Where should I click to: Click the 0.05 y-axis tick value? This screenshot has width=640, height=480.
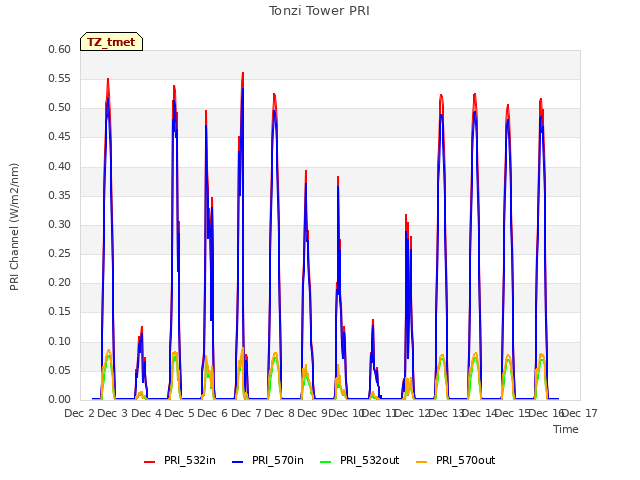click(60, 370)
